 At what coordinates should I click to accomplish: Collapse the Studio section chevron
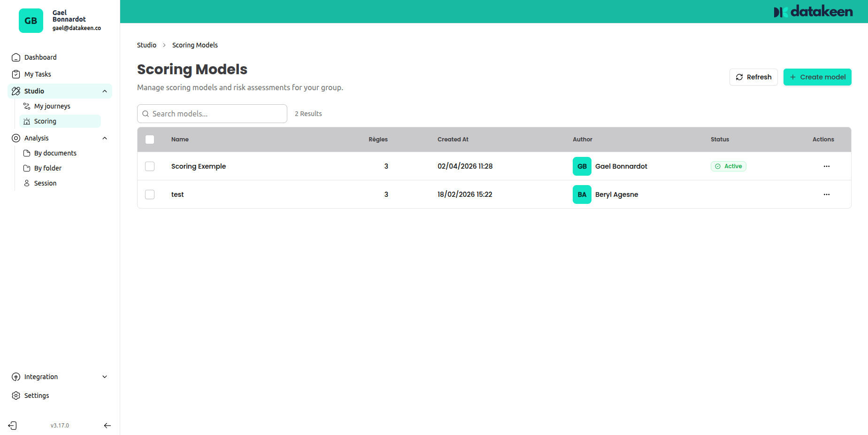click(x=105, y=91)
